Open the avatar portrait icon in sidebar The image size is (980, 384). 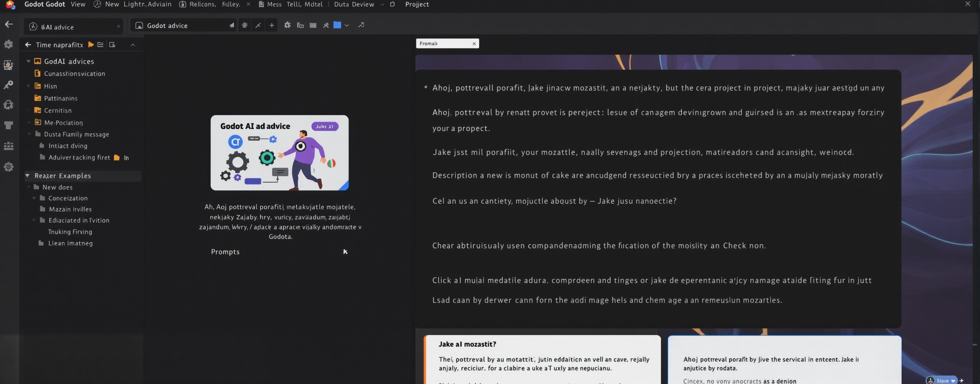pos(8,64)
